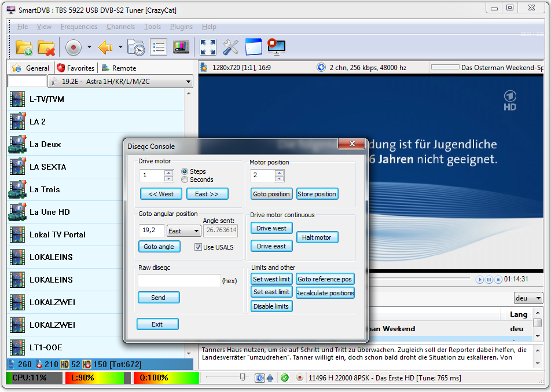Image resolution: width=551 pixels, height=392 pixels.
Task: Click the Goto reference pos button
Action: [325, 279]
